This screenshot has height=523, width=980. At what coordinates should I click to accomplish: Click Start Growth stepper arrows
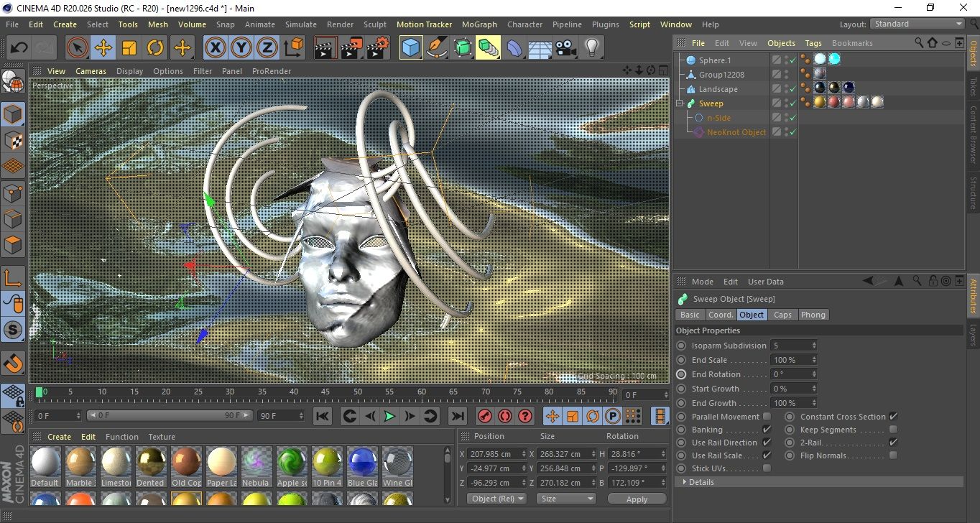click(x=814, y=389)
